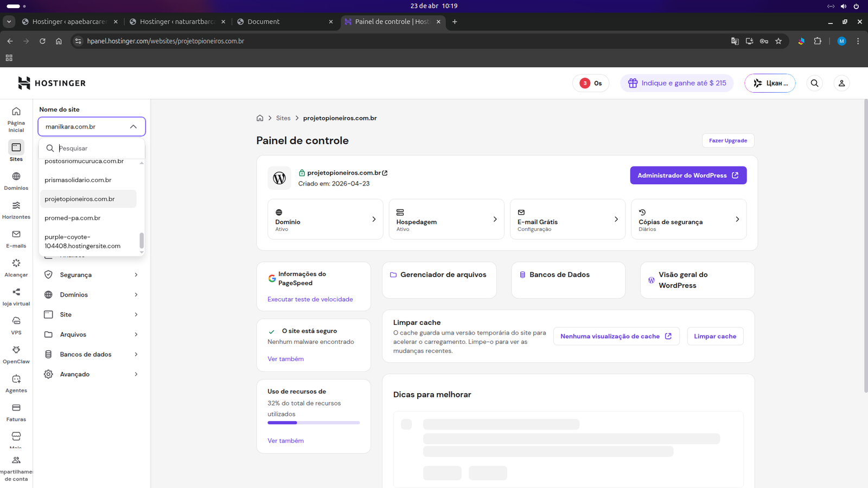
Task: Click the E-mails sidebar icon
Action: 16,239
